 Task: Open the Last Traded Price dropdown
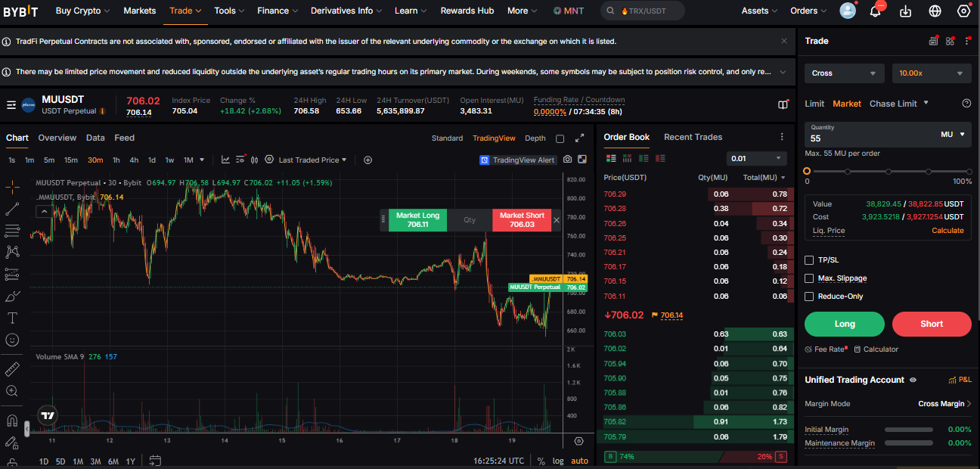pyautogui.click(x=313, y=160)
